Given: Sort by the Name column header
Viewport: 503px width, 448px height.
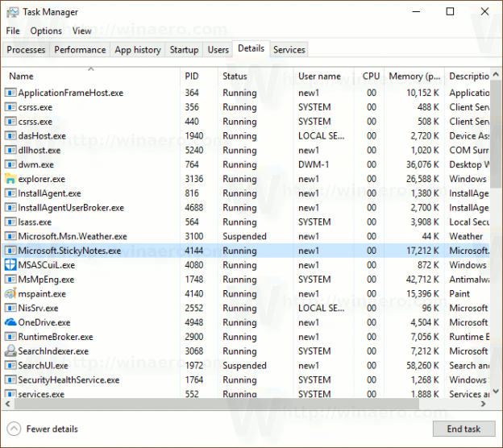Looking at the screenshot, I should coord(91,77).
